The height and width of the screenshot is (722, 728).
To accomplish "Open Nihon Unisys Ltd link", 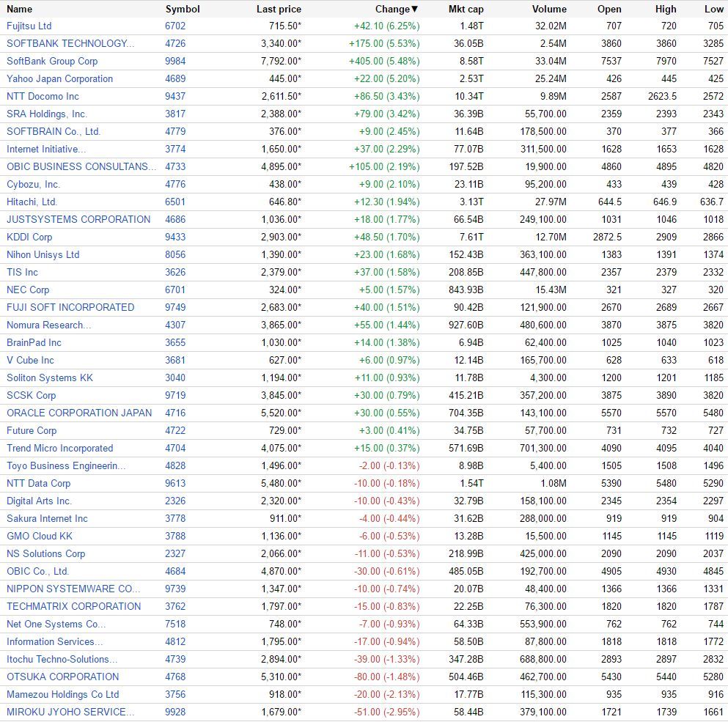I will [x=43, y=255].
